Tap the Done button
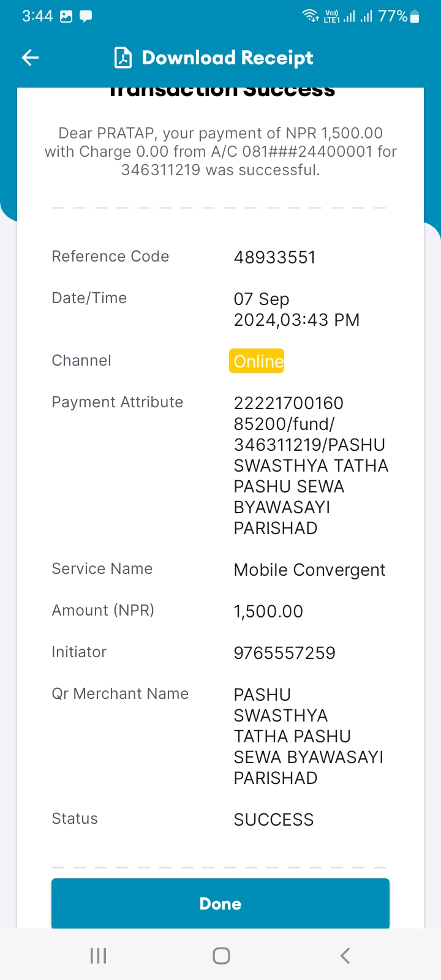 click(x=221, y=903)
